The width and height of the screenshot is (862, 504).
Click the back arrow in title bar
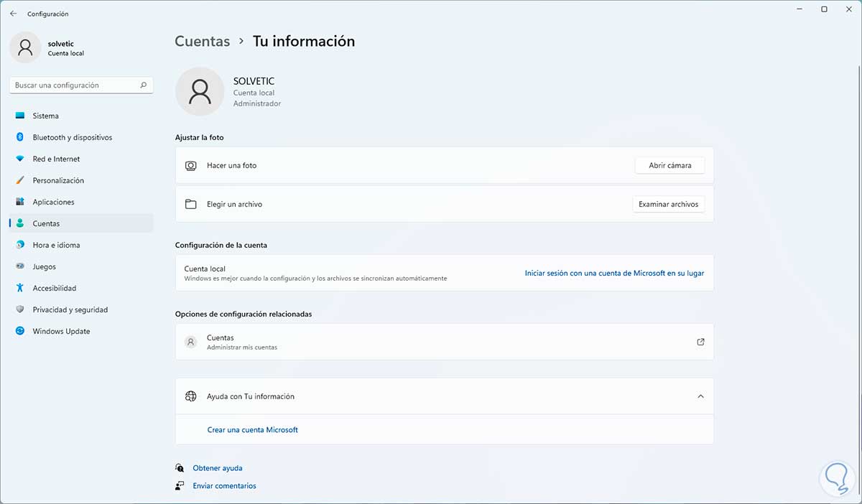pos(13,14)
